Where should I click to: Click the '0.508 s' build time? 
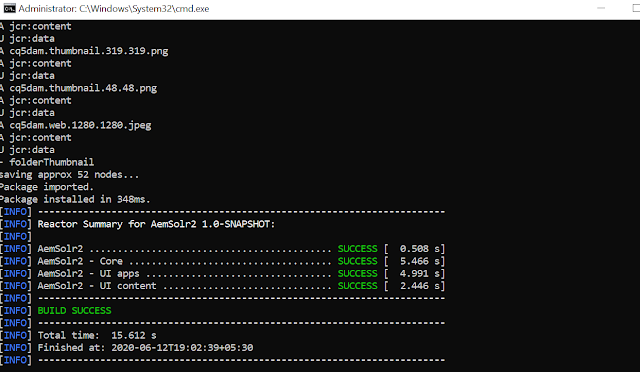coord(420,249)
